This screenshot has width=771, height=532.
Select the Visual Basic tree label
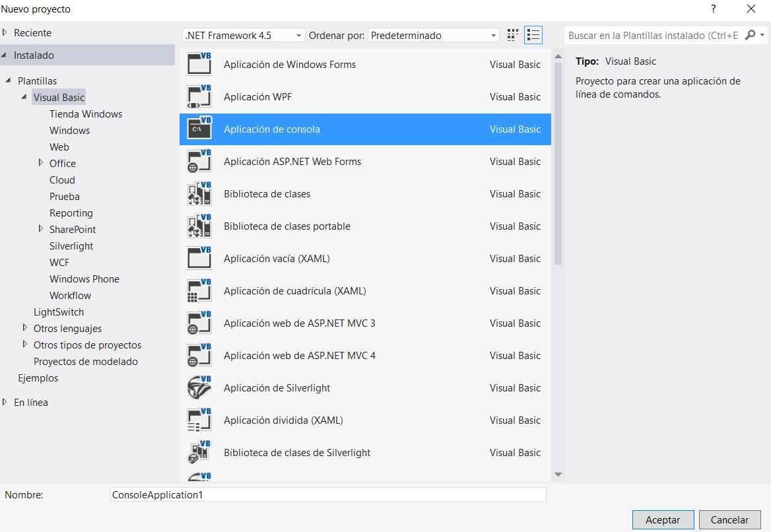tap(59, 97)
